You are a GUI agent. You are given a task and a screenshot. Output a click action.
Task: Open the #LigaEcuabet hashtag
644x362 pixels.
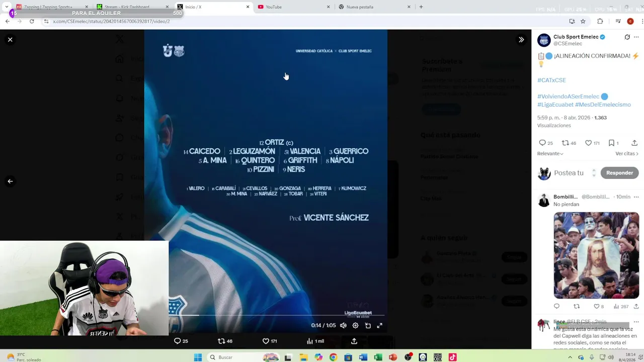click(x=555, y=105)
